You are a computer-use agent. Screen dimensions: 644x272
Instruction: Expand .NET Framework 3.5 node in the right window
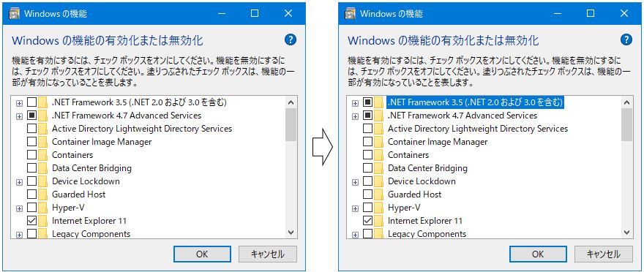coord(355,103)
